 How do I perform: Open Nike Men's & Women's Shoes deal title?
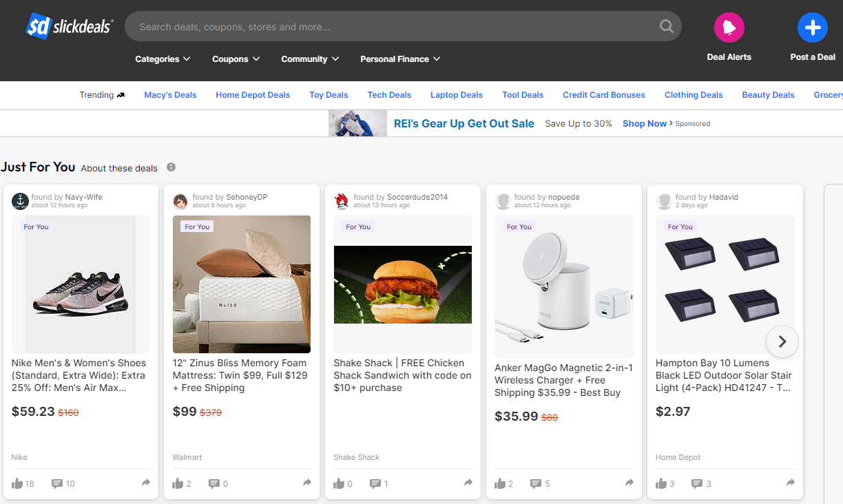point(79,375)
